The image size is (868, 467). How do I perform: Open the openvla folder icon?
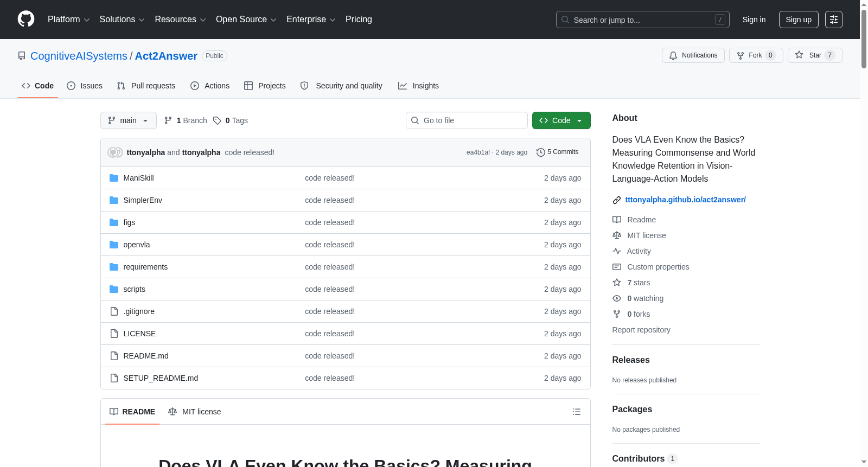(114, 245)
